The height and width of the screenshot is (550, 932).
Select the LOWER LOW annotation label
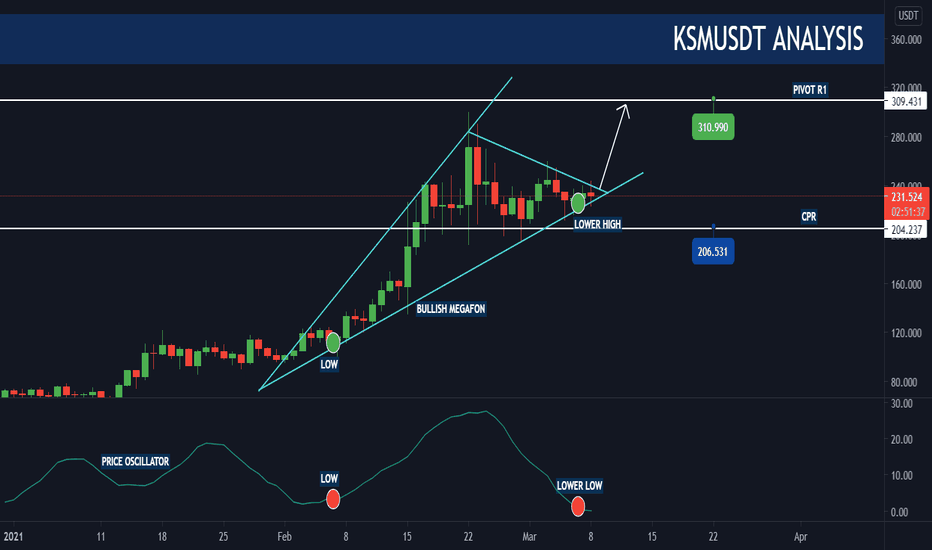(x=580, y=486)
